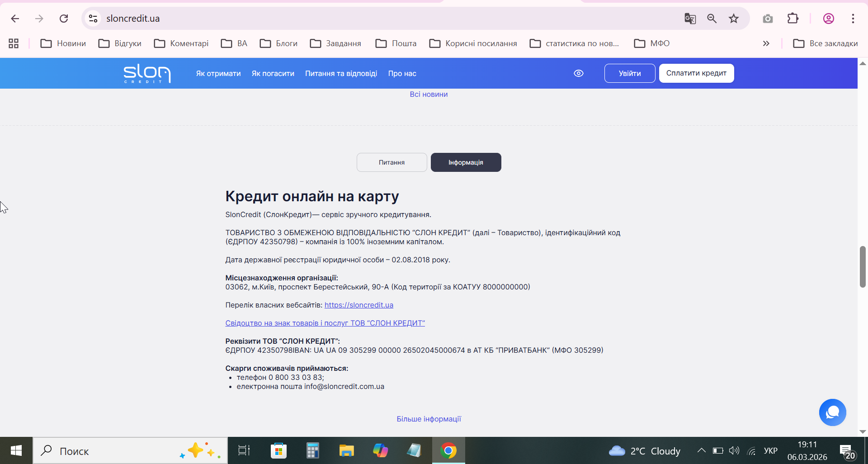Screen dimensions: 868x464
Task: Click the scrollbar up arrow
Action: [x=863, y=63]
